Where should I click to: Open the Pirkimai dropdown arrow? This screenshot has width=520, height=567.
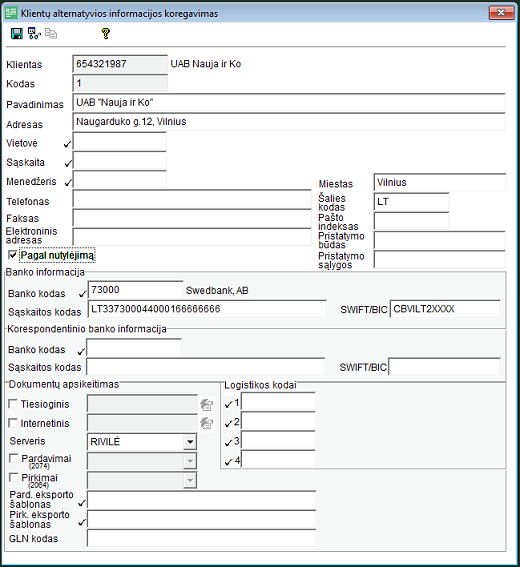point(189,480)
